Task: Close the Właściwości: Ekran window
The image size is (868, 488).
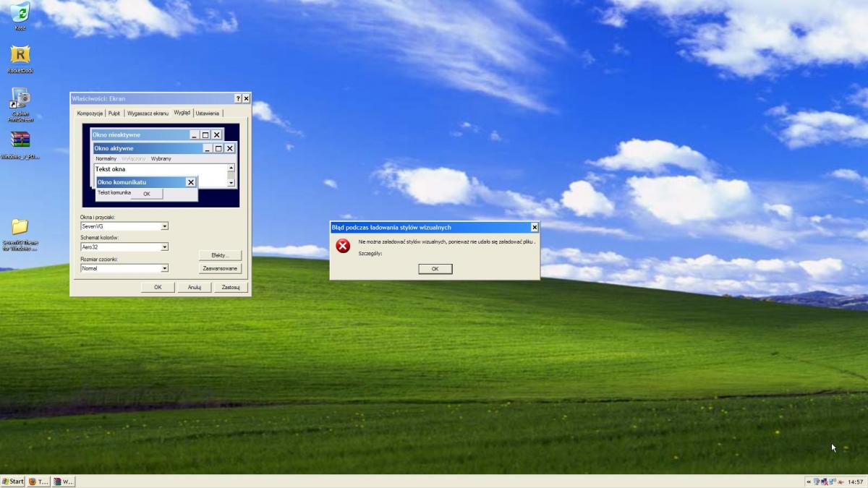Action: pos(246,98)
